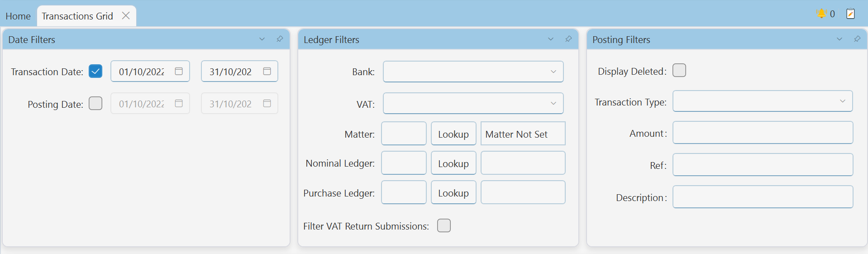
Task: Open calendar for Transaction start date
Action: click(179, 71)
